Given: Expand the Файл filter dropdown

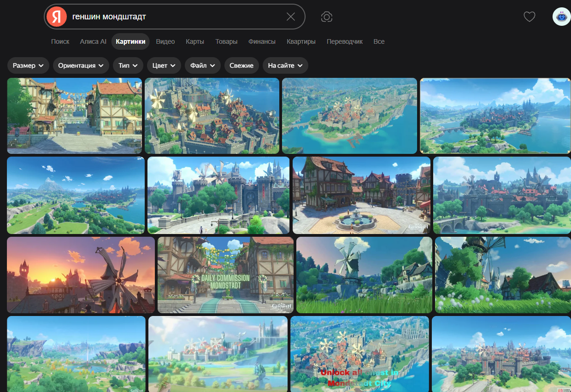Looking at the screenshot, I should [x=203, y=65].
